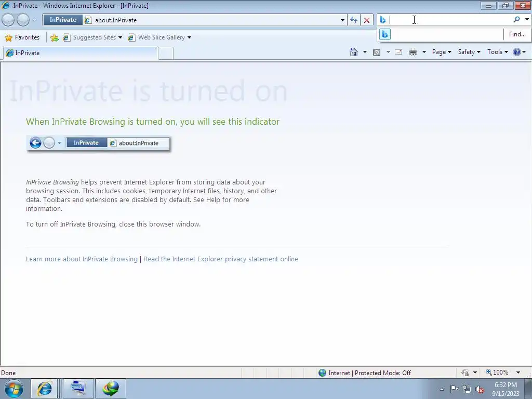The width and height of the screenshot is (532, 399).
Task: Click the Forward navigation button
Action: pos(23,20)
